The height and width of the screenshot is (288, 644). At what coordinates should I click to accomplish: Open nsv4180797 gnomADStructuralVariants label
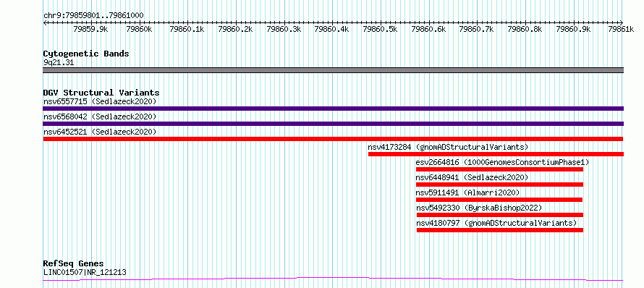(497, 223)
